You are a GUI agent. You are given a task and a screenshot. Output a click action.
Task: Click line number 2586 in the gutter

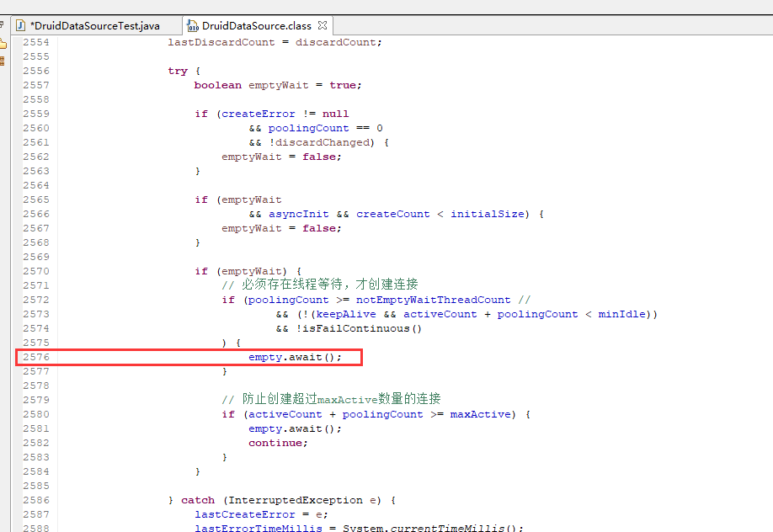point(36,500)
